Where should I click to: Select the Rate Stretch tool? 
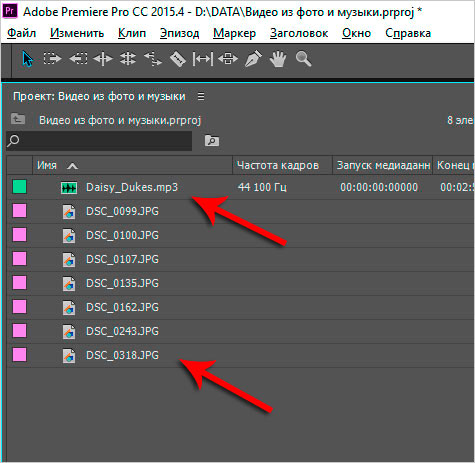click(153, 59)
